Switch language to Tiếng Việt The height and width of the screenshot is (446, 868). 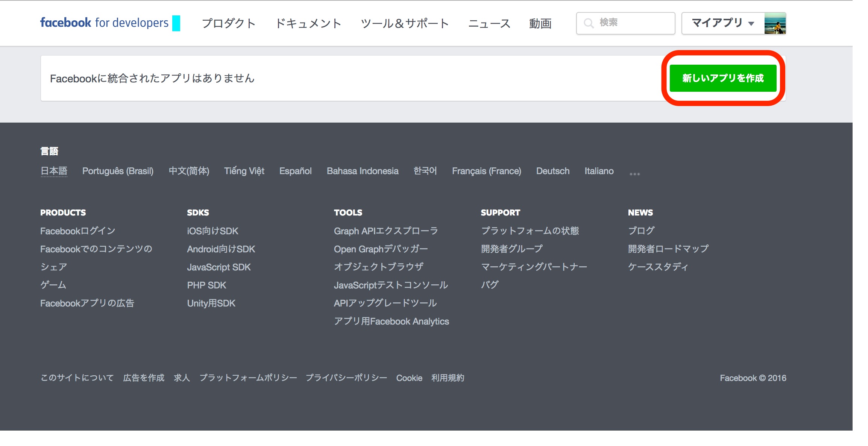[x=244, y=171]
